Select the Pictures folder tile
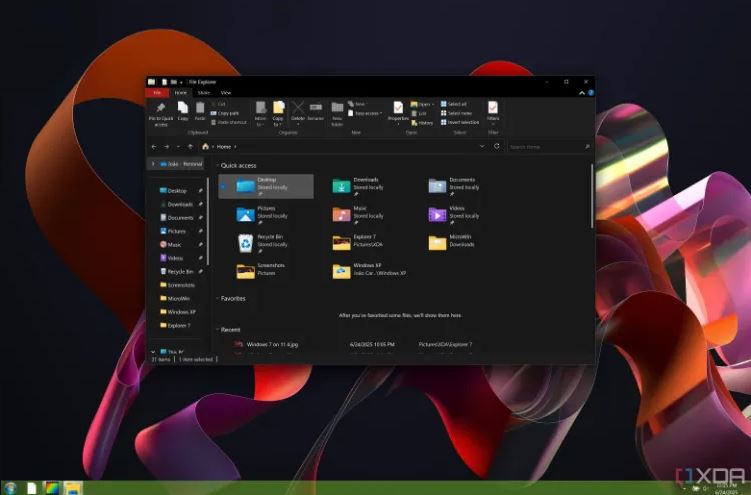Image resolution: width=751 pixels, height=495 pixels. tap(266, 214)
